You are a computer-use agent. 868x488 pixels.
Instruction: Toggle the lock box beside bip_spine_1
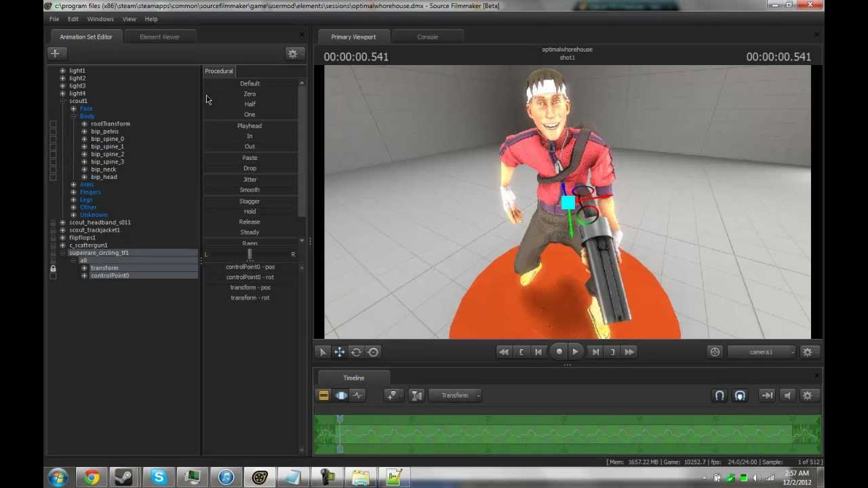53,146
